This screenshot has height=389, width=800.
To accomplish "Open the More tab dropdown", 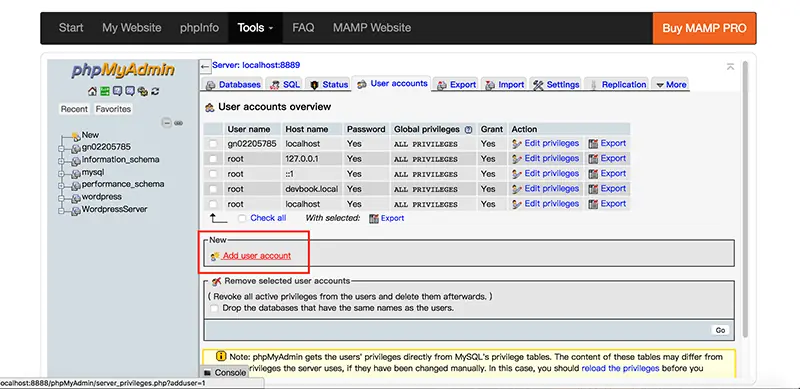I will (x=671, y=85).
